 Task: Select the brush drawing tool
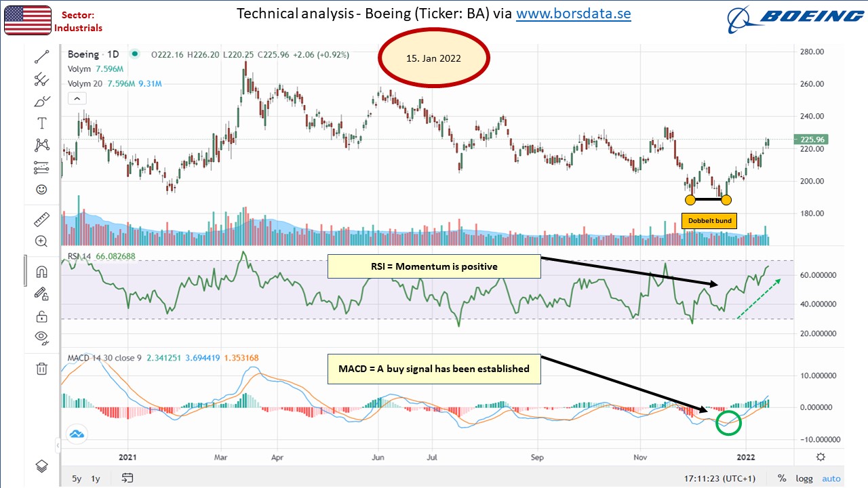pyautogui.click(x=41, y=101)
